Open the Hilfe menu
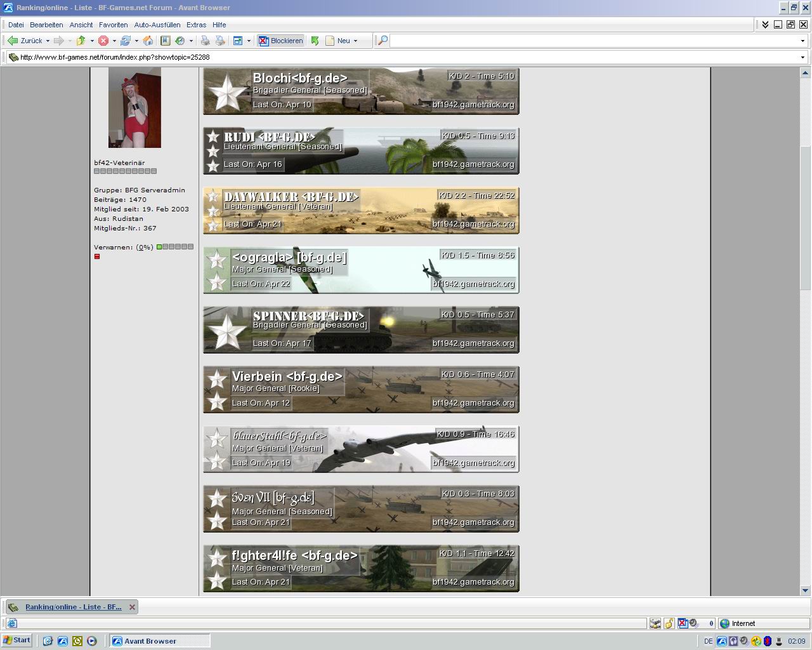The height and width of the screenshot is (650, 812). coord(219,25)
